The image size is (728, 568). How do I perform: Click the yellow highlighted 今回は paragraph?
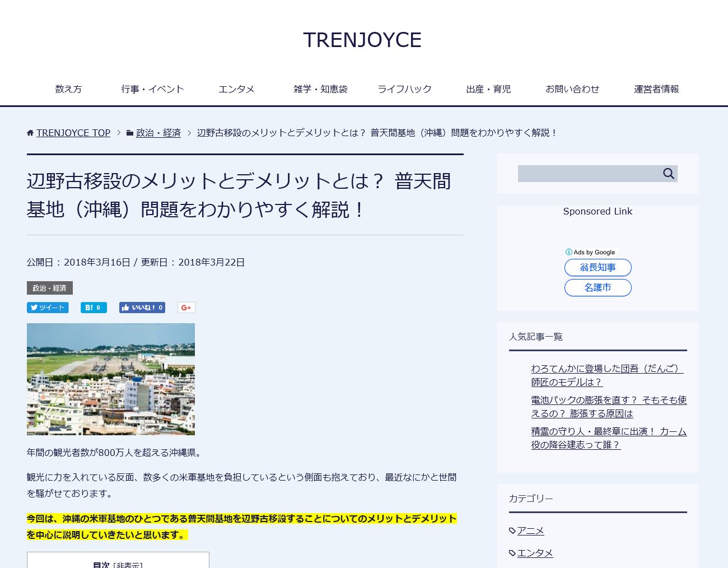(x=242, y=527)
